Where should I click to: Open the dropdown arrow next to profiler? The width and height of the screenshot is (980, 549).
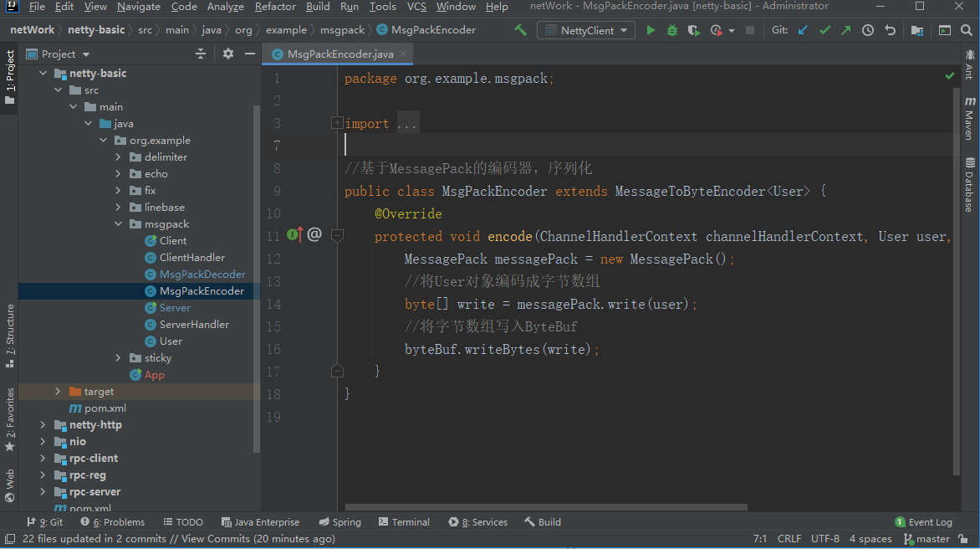pos(732,31)
